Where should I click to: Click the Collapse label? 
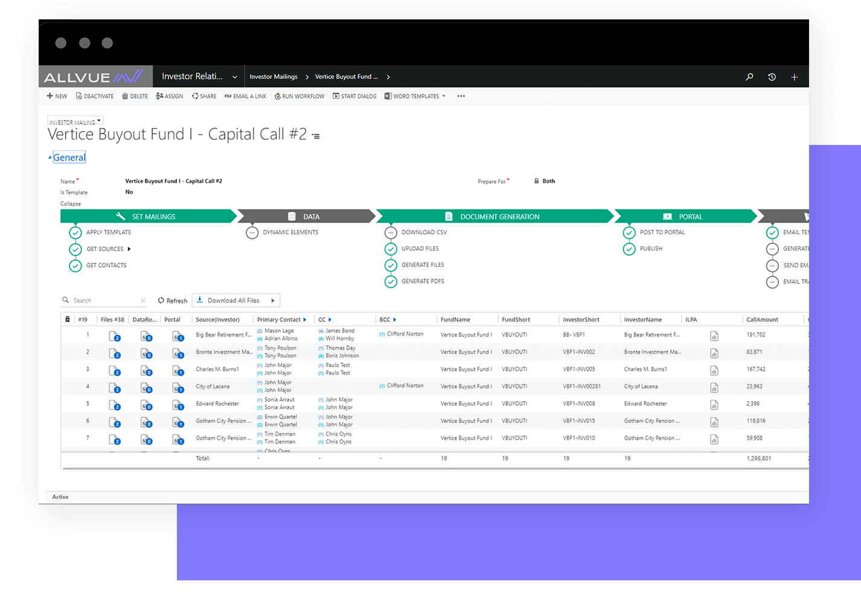(71, 204)
